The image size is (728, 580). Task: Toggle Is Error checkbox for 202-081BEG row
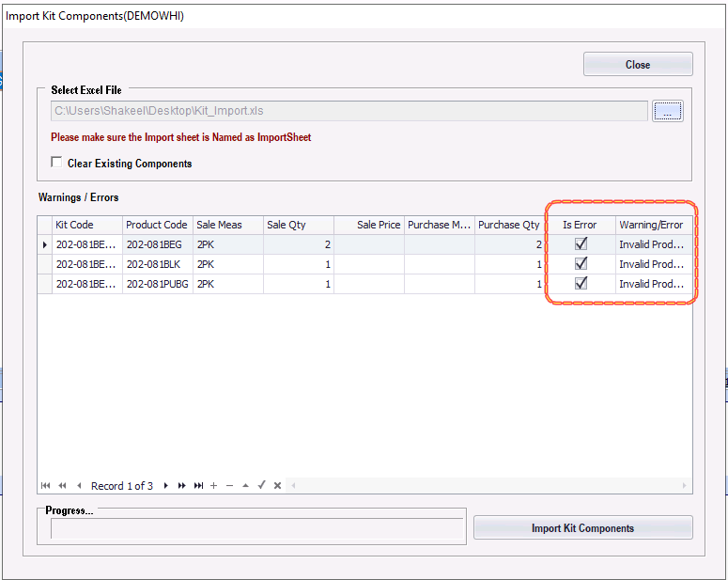pos(581,244)
